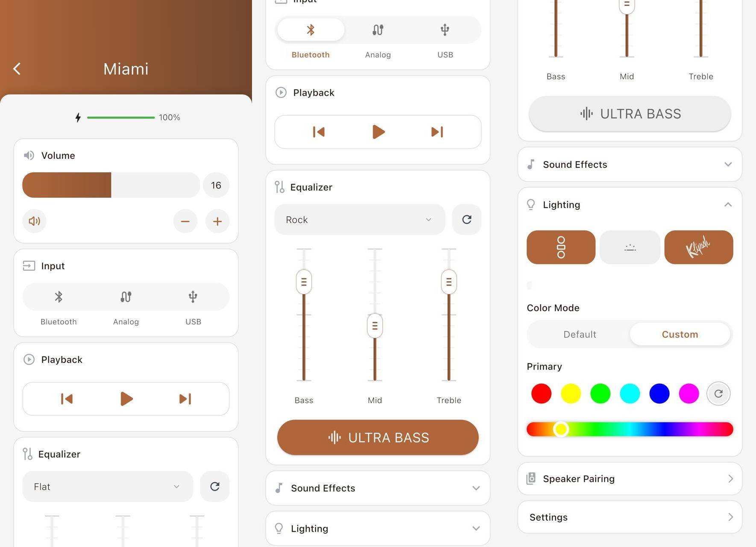This screenshot has width=756, height=547.
Task: Pick the yellow primary color swatch
Action: click(x=571, y=394)
